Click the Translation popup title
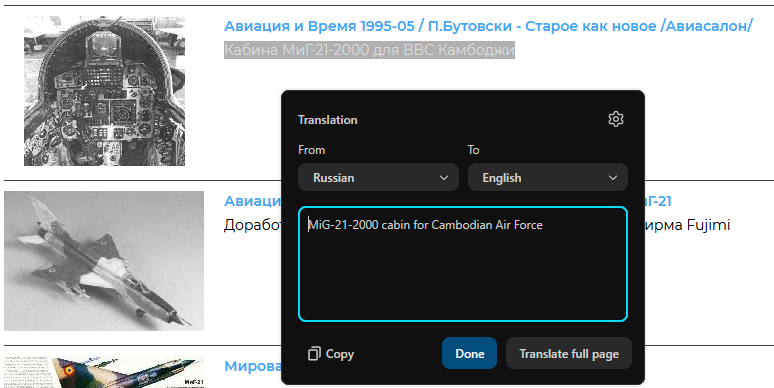This screenshot has width=774, height=388. coord(327,119)
